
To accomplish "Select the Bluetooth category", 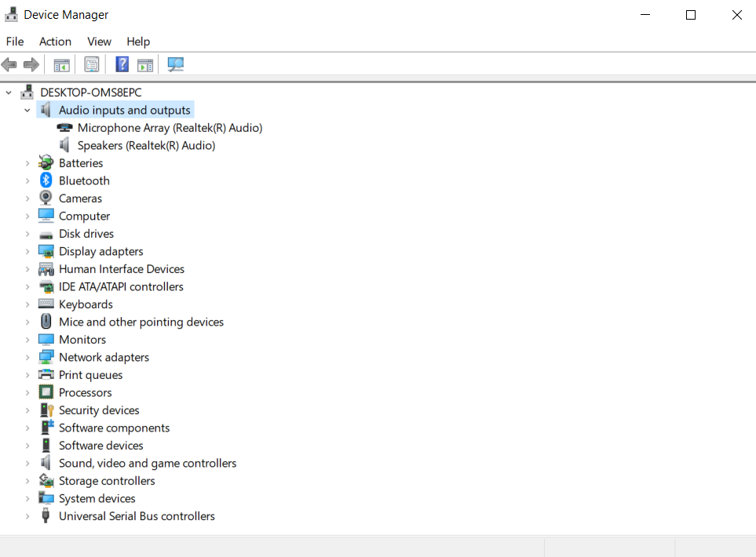I will coord(84,180).
